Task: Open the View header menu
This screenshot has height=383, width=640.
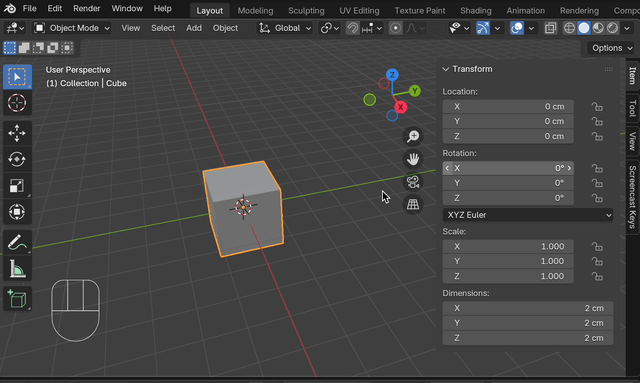Action: [131, 28]
